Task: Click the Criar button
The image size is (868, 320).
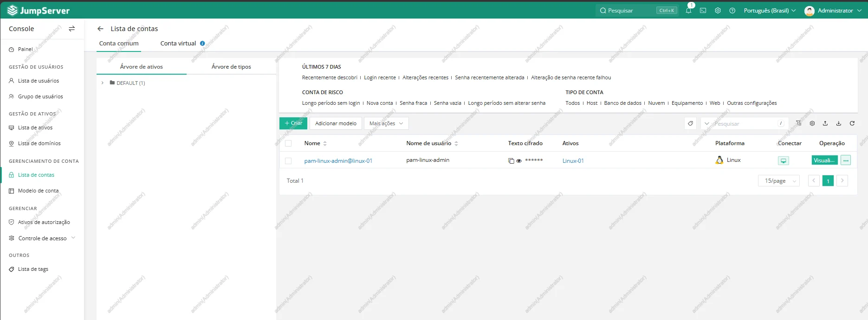Action: click(x=293, y=123)
